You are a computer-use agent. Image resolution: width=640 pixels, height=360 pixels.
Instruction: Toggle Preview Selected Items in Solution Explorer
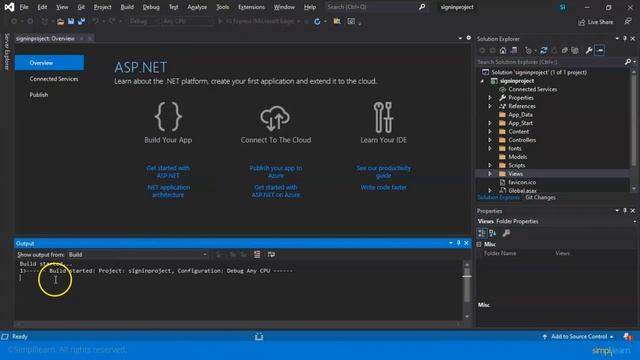(600, 50)
